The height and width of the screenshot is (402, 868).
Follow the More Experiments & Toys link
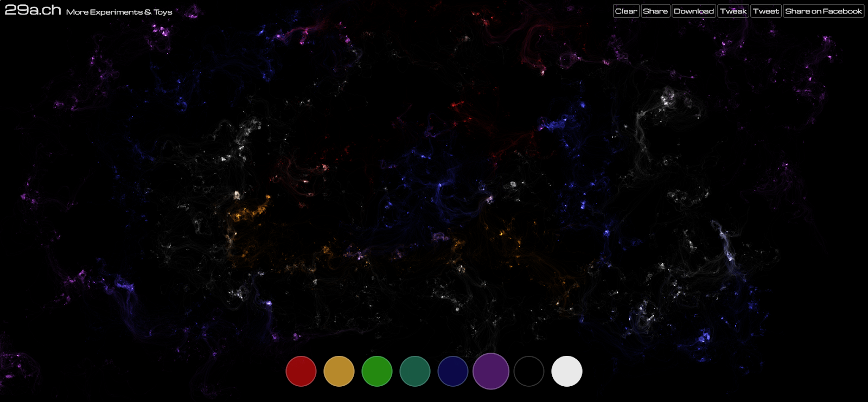[x=119, y=12]
